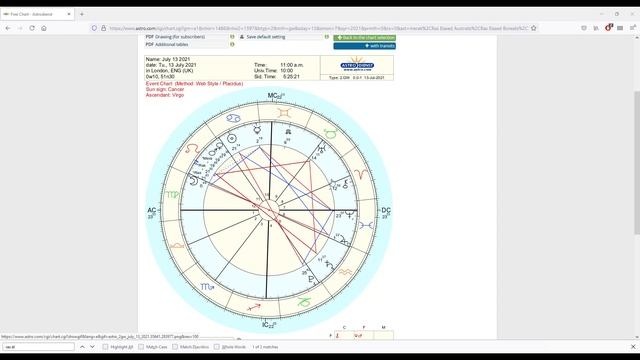This screenshot has height=360, width=640.
Task: Click the Astrodienst logo in chart header
Action: 357,65
